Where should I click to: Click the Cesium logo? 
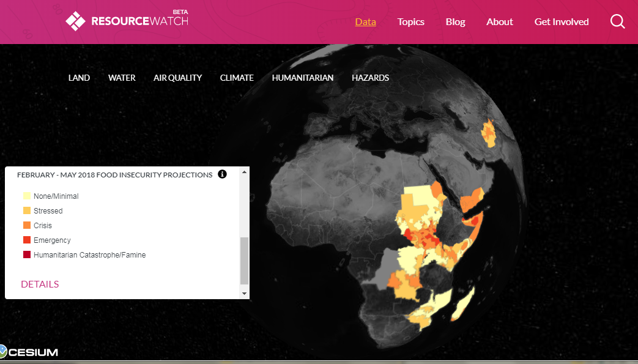29,352
